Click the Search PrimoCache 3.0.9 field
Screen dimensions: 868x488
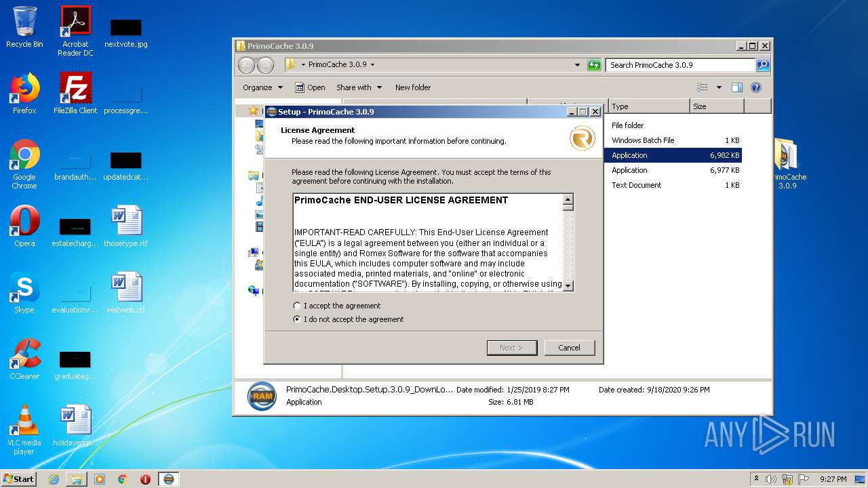click(x=680, y=65)
